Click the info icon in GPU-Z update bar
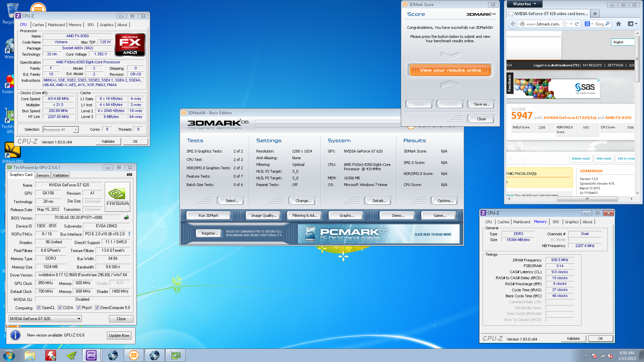This screenshot has height=362, width=644. tap(15, 335)
